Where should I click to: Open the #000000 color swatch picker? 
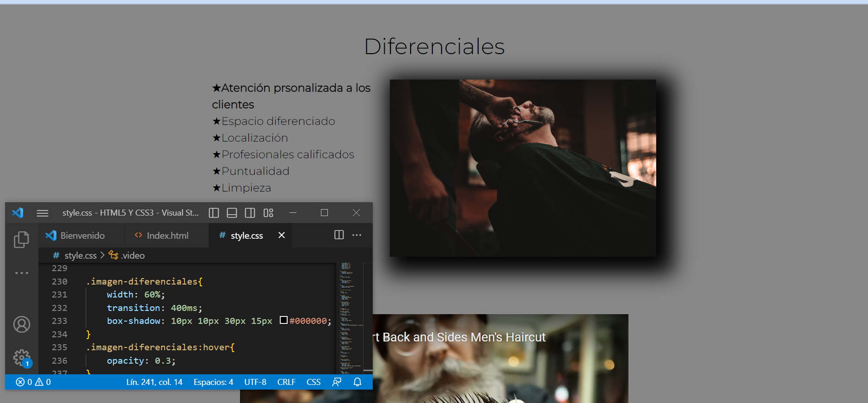pyautogui.click(x=284, y=320)
